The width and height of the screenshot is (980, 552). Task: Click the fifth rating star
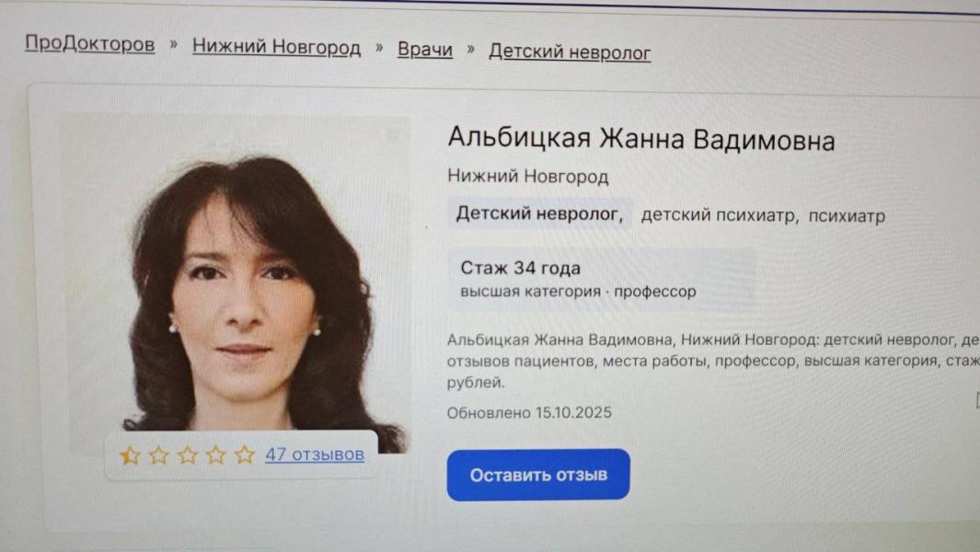245,454
